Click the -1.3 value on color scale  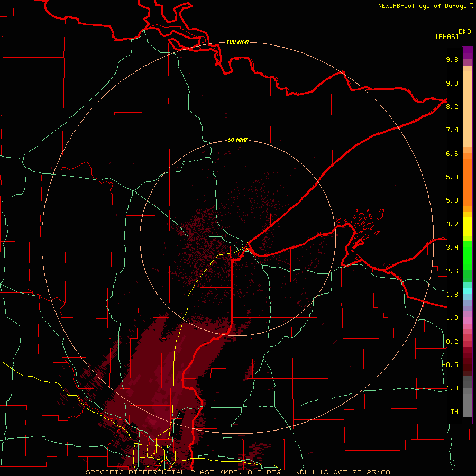(x=451, y=388)
